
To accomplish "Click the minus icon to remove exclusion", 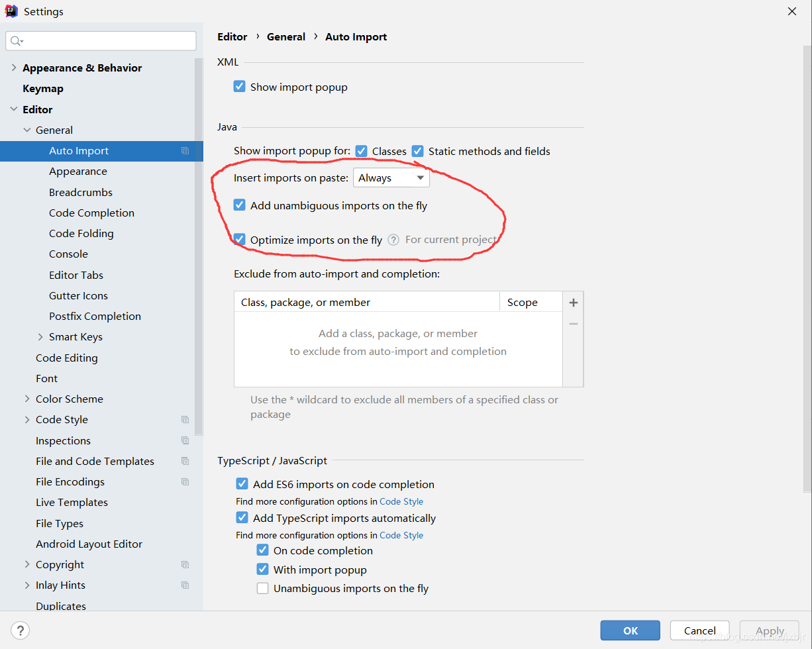I will [x=574, y=324].
